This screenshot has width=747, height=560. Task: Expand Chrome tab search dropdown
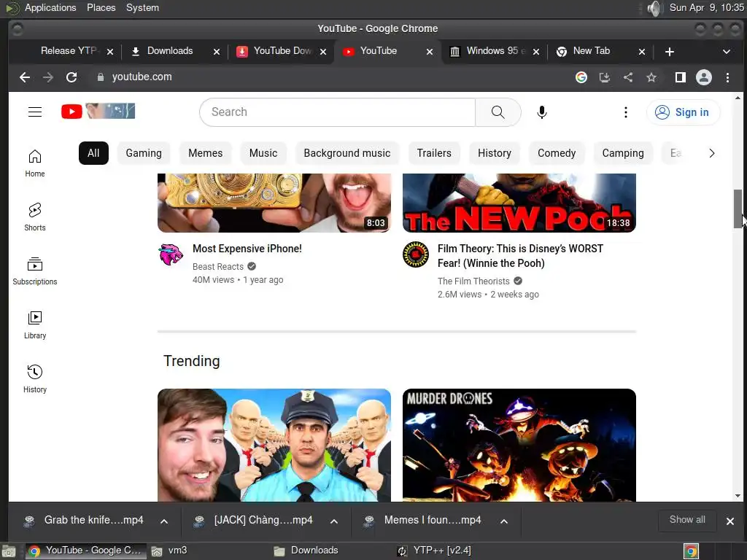click(x=727, y=52)
